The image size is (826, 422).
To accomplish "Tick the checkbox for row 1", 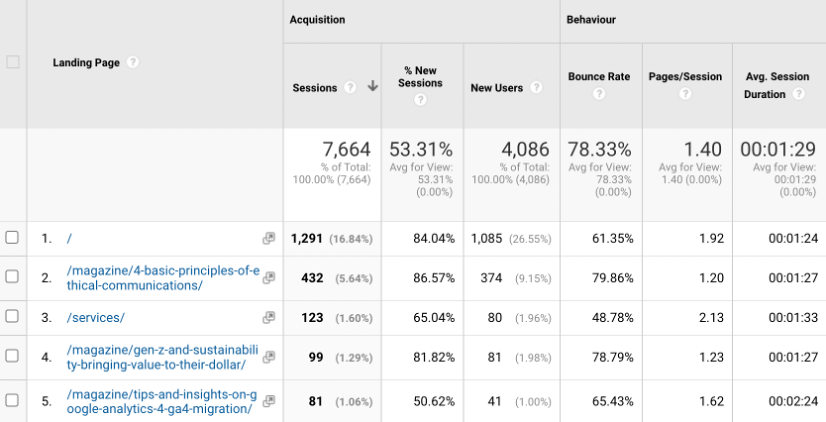I will point(12,238).
